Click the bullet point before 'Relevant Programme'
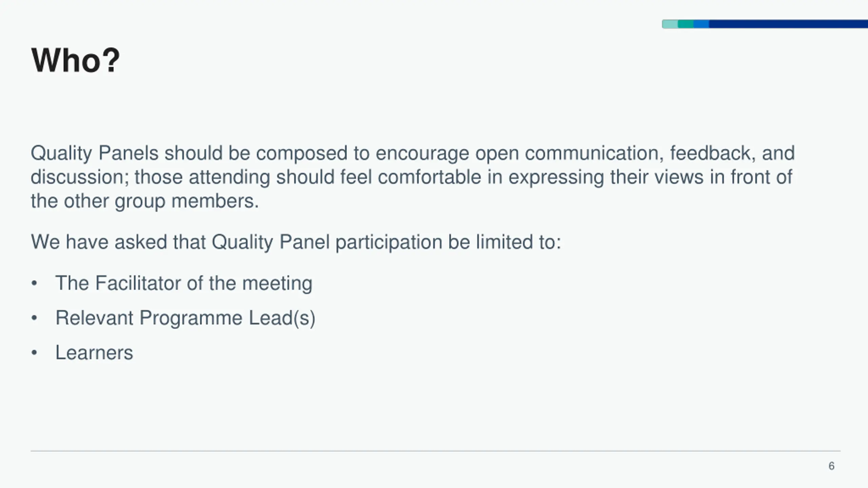868x488 pixels. [34, 318]
